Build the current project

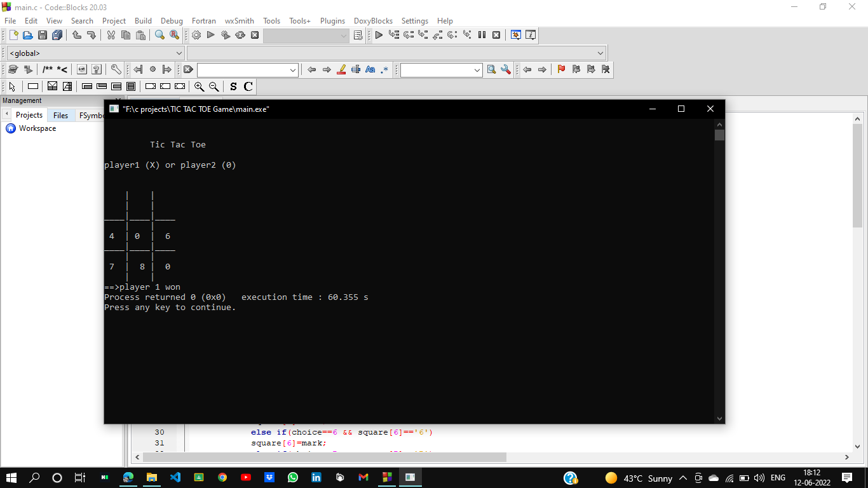pyautogui.click(x=196, y=35)
